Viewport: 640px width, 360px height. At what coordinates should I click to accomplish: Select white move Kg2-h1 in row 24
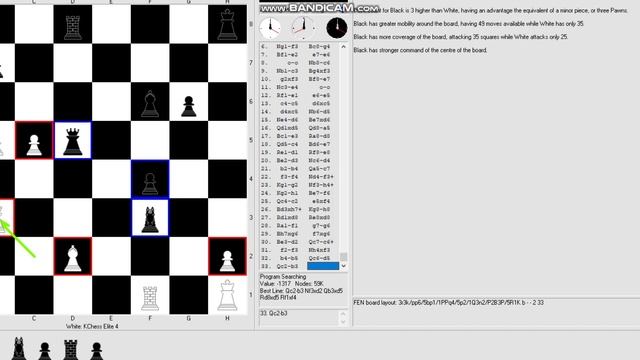[287, 193]
